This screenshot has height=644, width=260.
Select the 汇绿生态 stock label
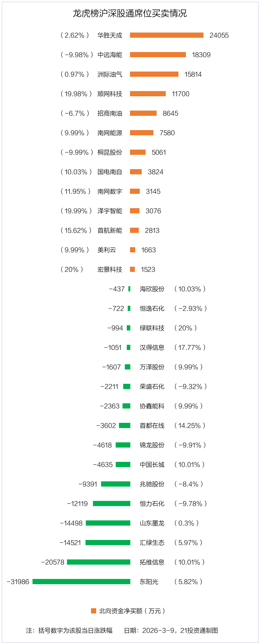point(152,543)
